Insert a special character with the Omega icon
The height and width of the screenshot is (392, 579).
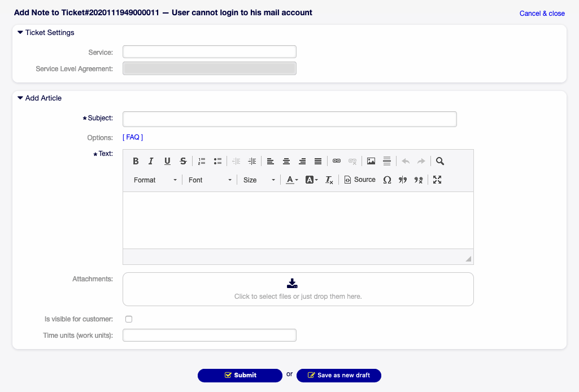pos(387,180)
